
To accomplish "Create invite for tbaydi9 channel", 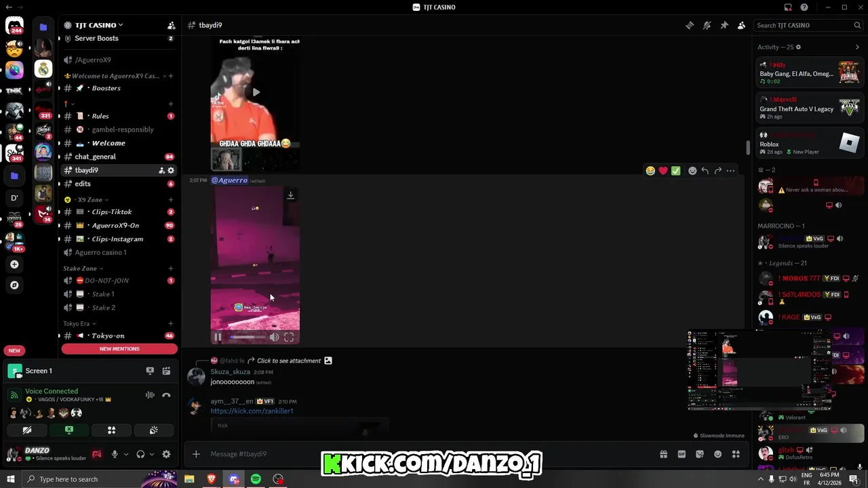I will pos(161,170).
